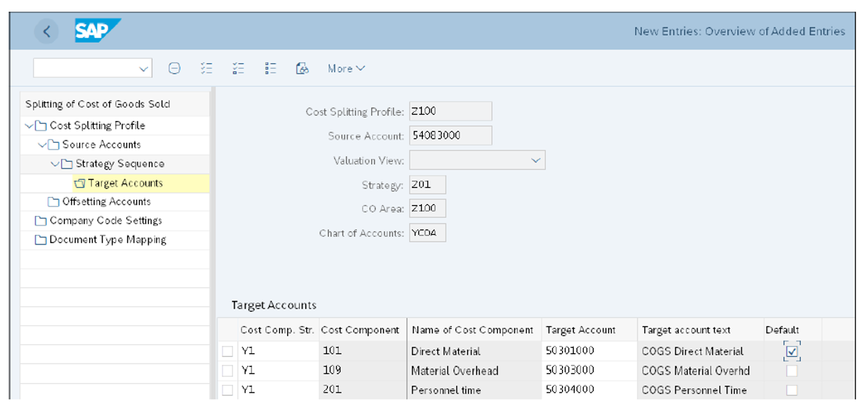Select Strategy Sequence tree item
The width and height of the screenshot is (868, 412).
(120, 164)
